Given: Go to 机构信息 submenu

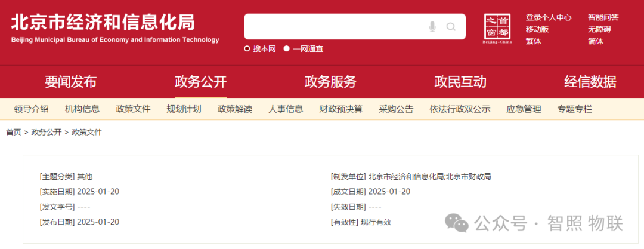Looking at the screenshot, I should (x=82, y=109).
